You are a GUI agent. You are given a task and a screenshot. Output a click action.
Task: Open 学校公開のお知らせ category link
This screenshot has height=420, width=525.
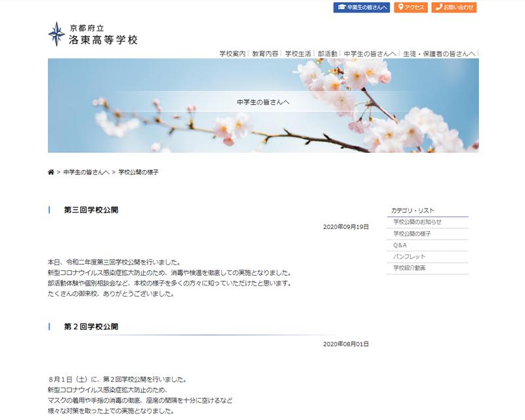point(417,222)
